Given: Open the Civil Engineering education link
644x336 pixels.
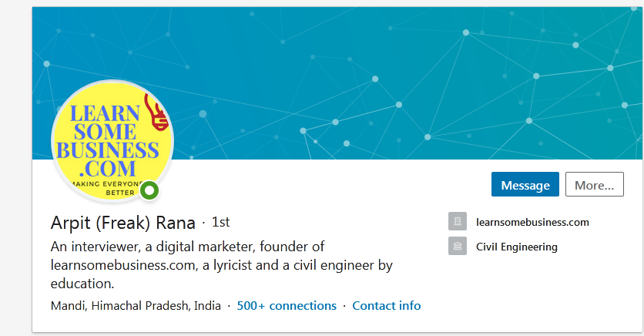Looking at the screenshot, I should click(x=517, y=247).
